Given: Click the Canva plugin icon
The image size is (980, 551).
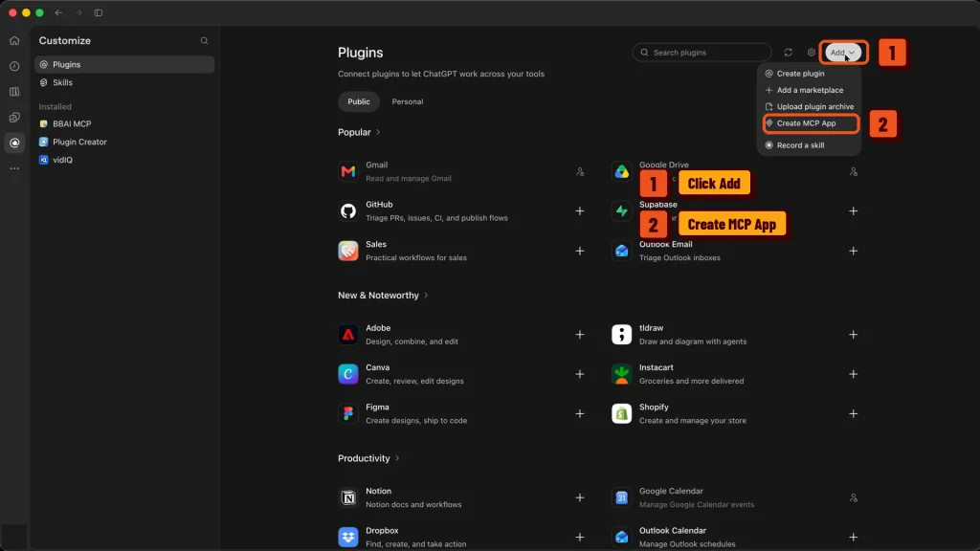Looking at the screenshot, I should point(348,374).
